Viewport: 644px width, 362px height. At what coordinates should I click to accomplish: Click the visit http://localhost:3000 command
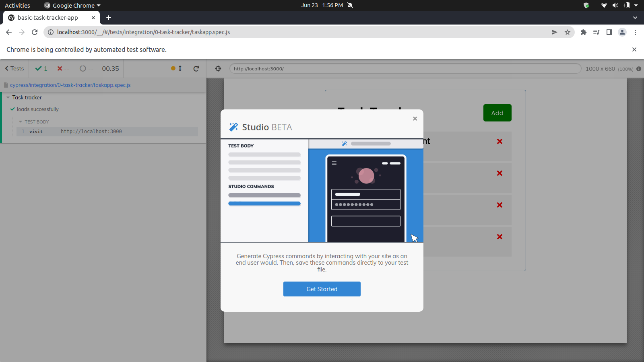(x=107, y=132)
